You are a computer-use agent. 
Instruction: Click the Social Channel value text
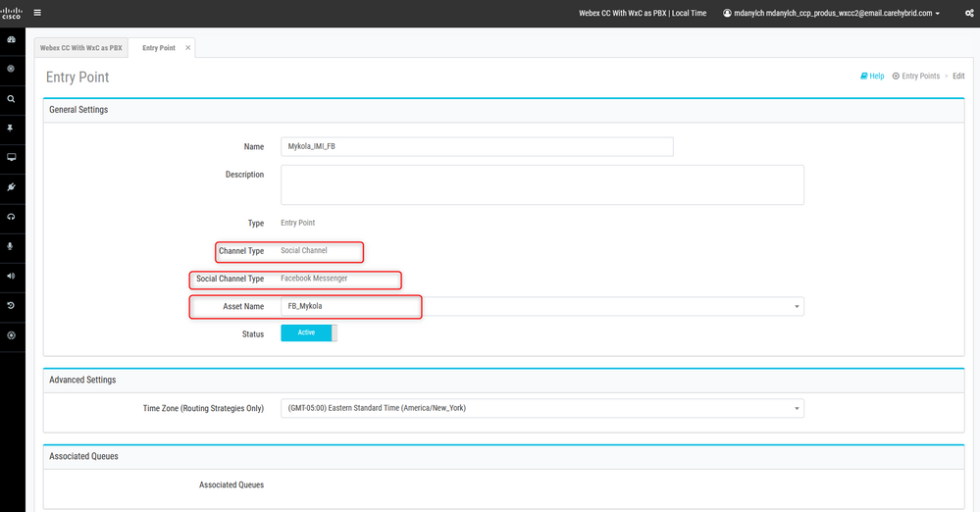(x=304, y=250)
